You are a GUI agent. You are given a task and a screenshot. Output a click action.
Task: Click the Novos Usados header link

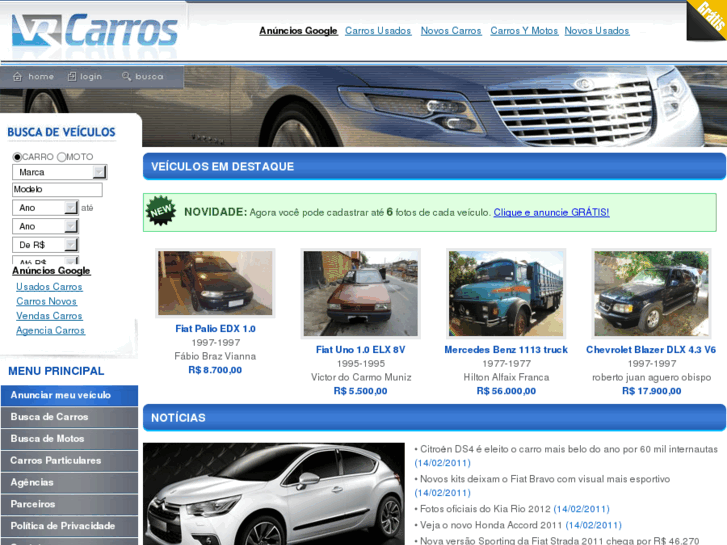tap(597, 31)
